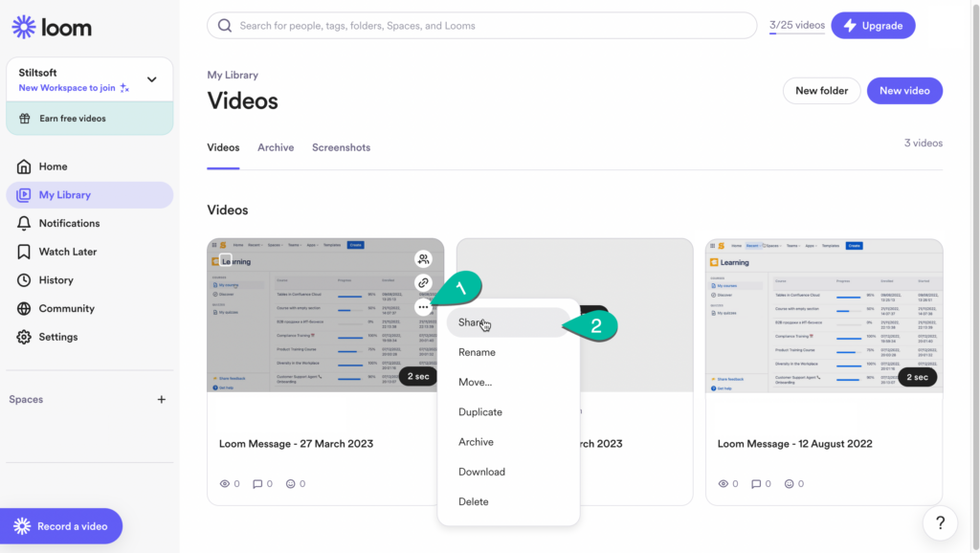Screen dimensions: 980x553
Task: Click reactions smiley icon on 27 March video
Action: (291, 484)
